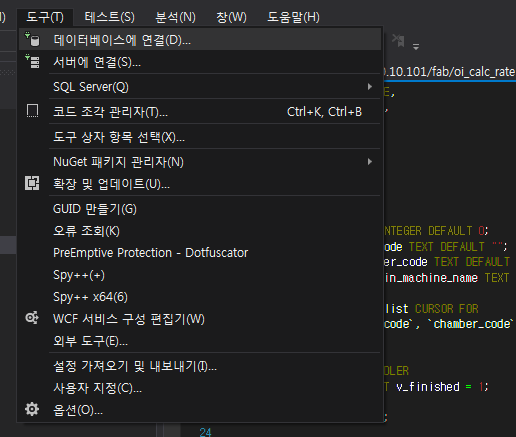This screenshot has width=516, height=437.
Task: Select 도구 상자 항목 선택(X)...
Action: click(200, 137)
